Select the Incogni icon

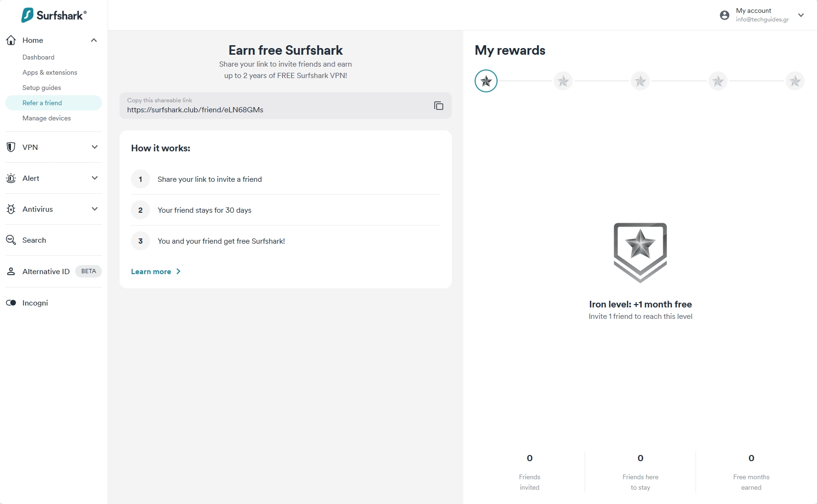[x=11, y=303]
